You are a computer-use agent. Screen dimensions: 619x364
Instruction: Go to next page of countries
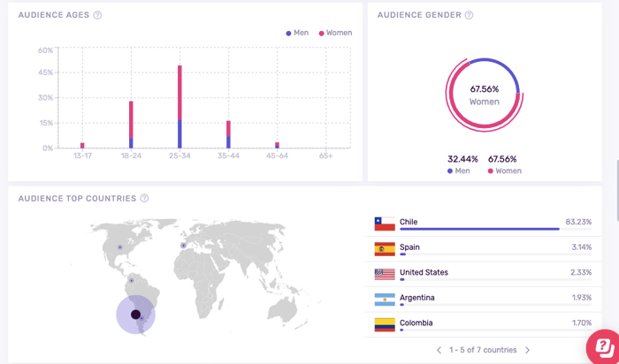pos(528,351)
